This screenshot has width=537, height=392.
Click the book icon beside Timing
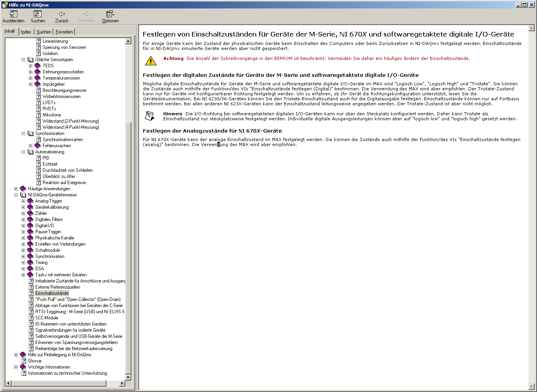[30, 262]
